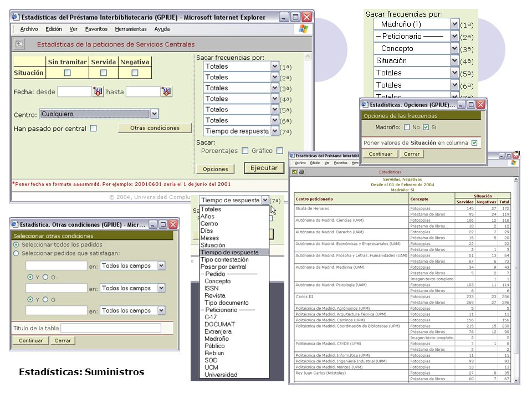Choose Universidad from the open dropdown list
The image size is (532, 399).
(234, 375)
